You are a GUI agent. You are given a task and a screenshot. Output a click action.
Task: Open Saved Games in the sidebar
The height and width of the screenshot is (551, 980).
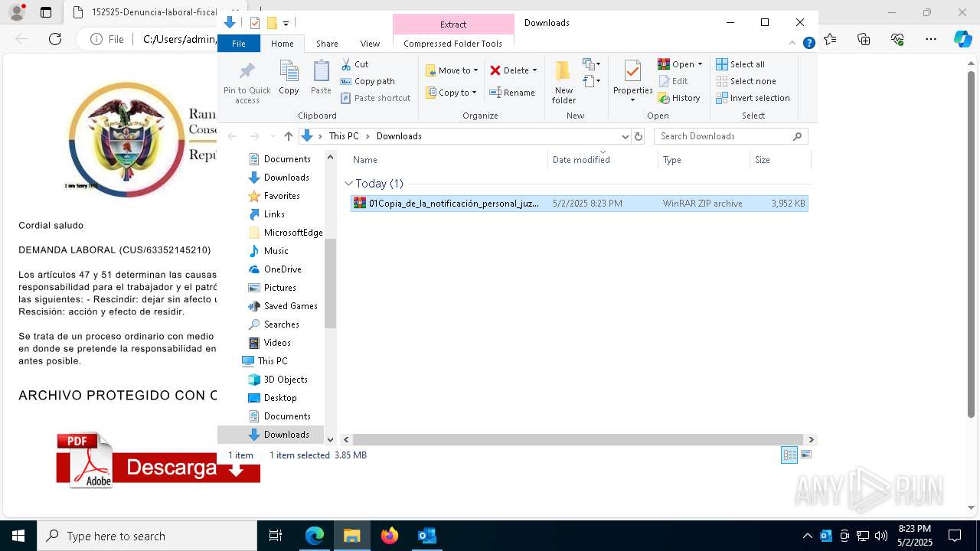coord(289,306)
